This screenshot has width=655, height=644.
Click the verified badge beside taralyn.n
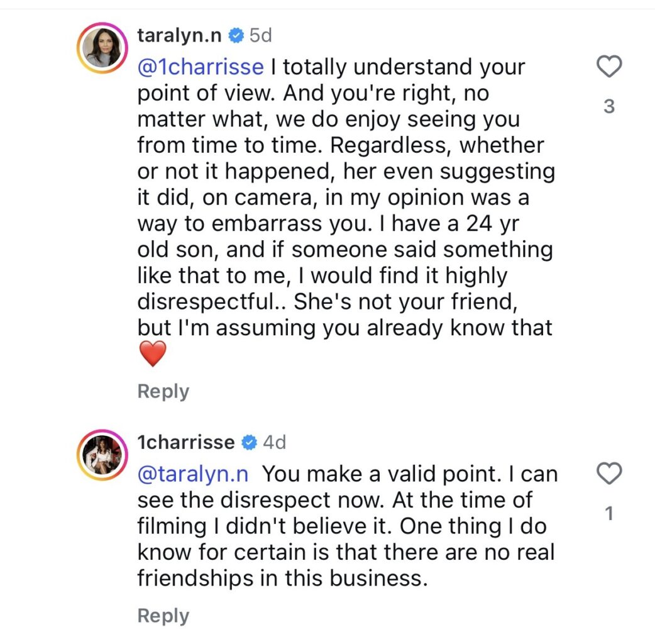tap(236, 36)
